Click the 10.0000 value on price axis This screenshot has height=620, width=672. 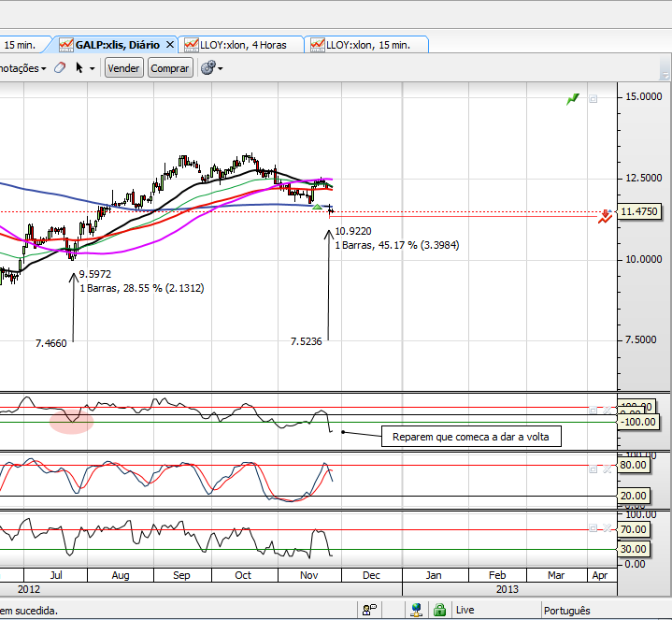(644, 259)
